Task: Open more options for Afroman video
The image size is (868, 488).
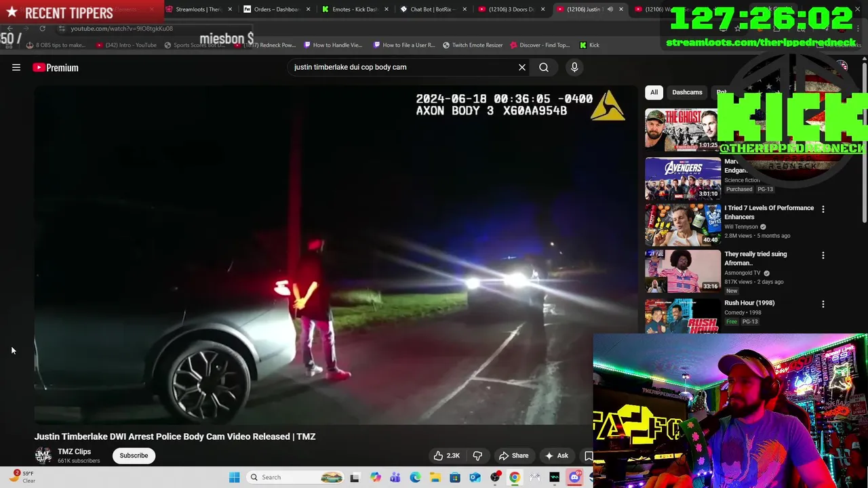Action: point(823,256)
